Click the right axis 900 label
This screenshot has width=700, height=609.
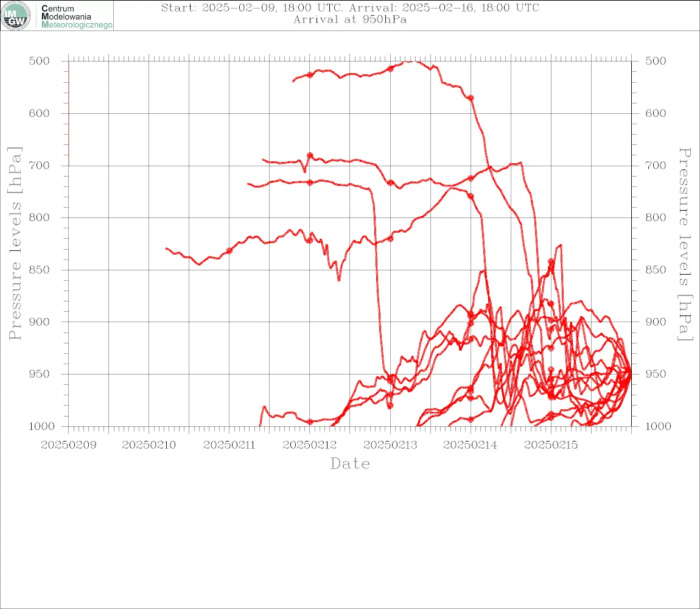pos(656,322)
